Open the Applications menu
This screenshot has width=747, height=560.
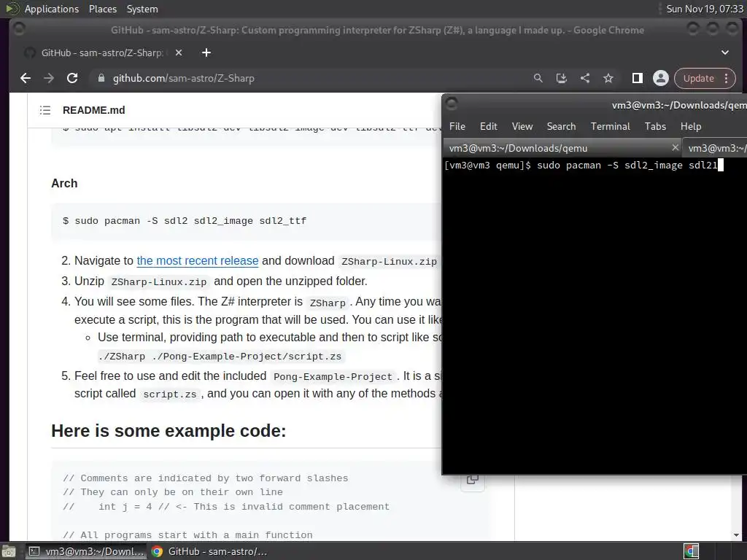point(52,9)
